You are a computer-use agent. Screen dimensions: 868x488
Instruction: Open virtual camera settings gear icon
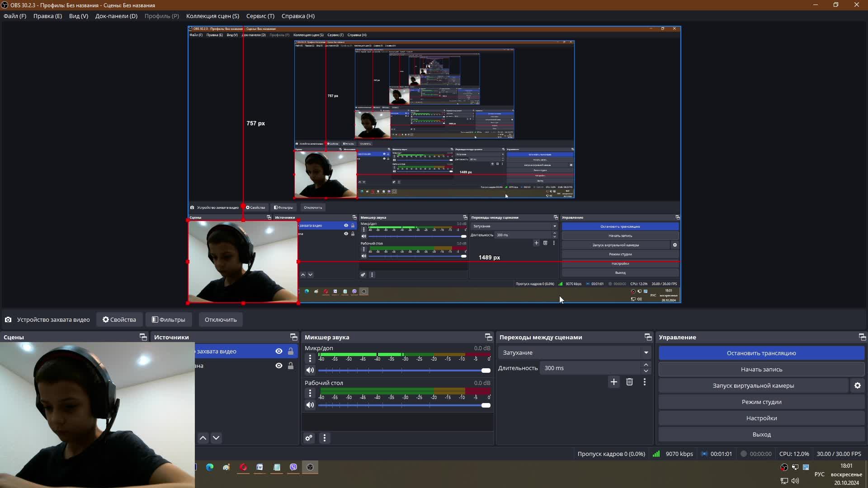(x=858, y=386)
